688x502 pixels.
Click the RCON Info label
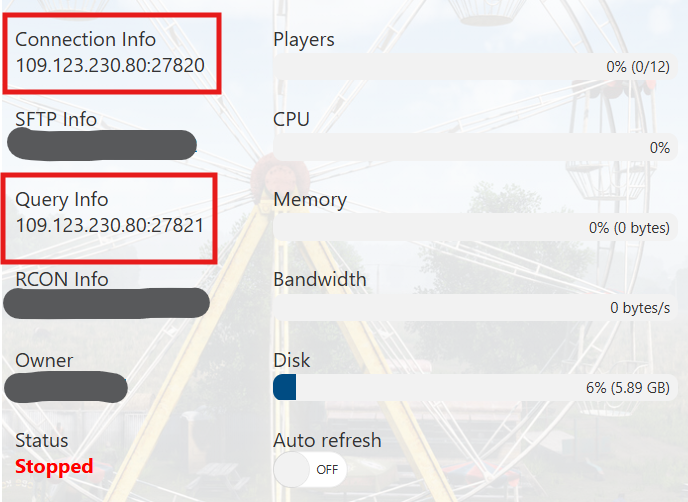pyautogui.click(x=62, y=280)
